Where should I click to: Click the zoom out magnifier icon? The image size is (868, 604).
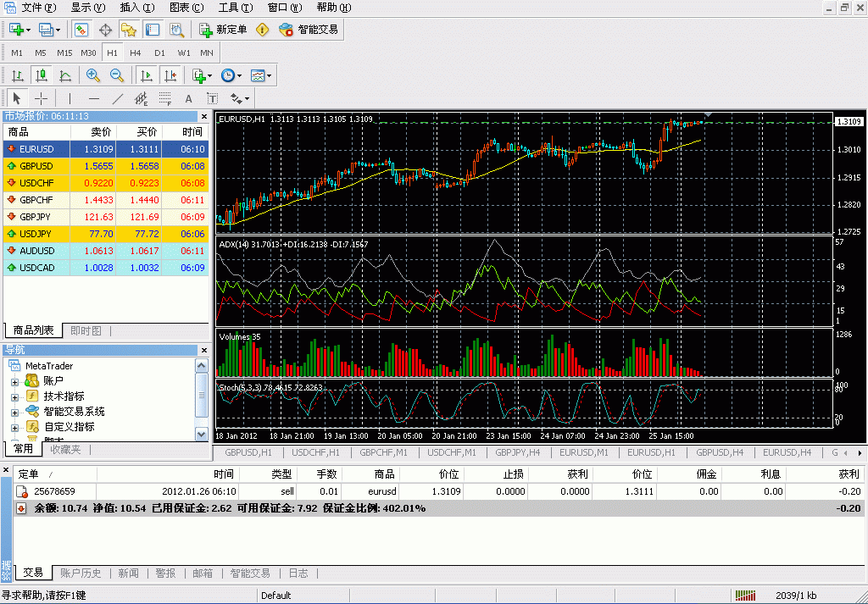click(117, 75)
